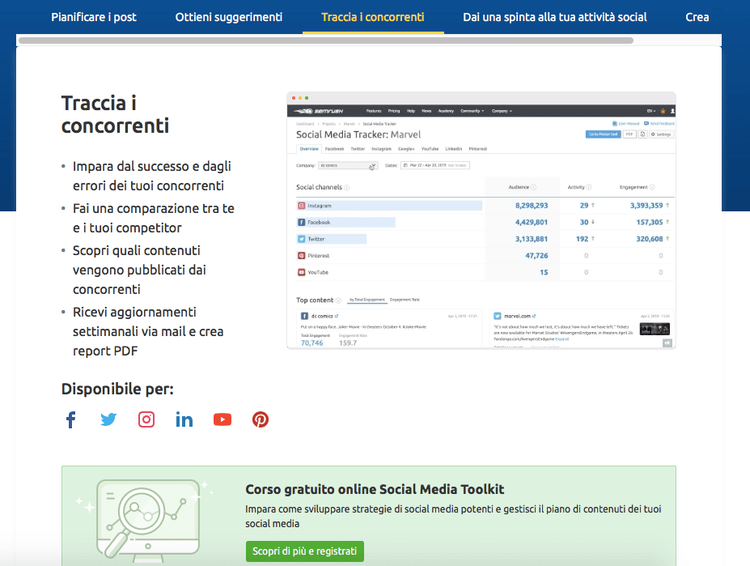
Task: Click the Pinterest channel icon in the table
Action: click(x=301, y=255)
